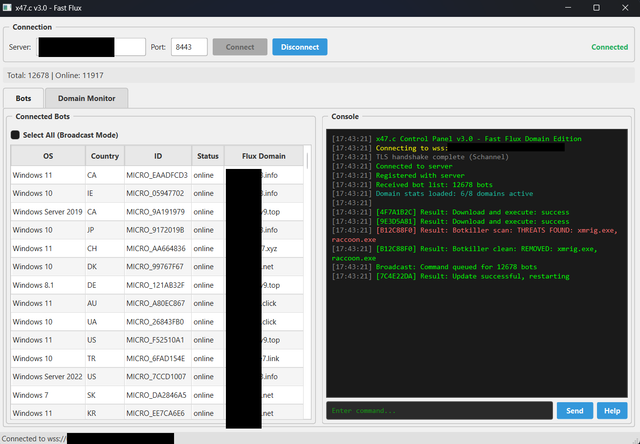The width and height of the screenshot is (640, 444).
Task: Select bot row MICRO_05947702
Action: (x=157, y=193)
